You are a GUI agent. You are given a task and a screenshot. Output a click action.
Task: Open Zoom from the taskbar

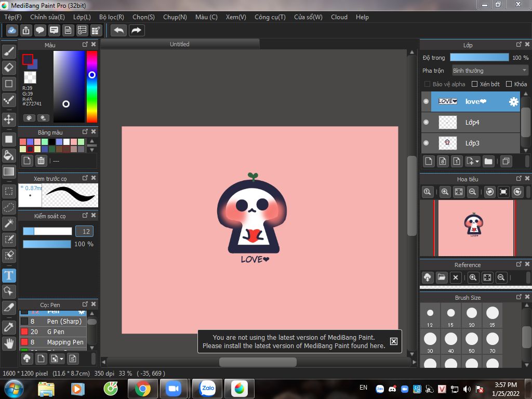(174, 389)
